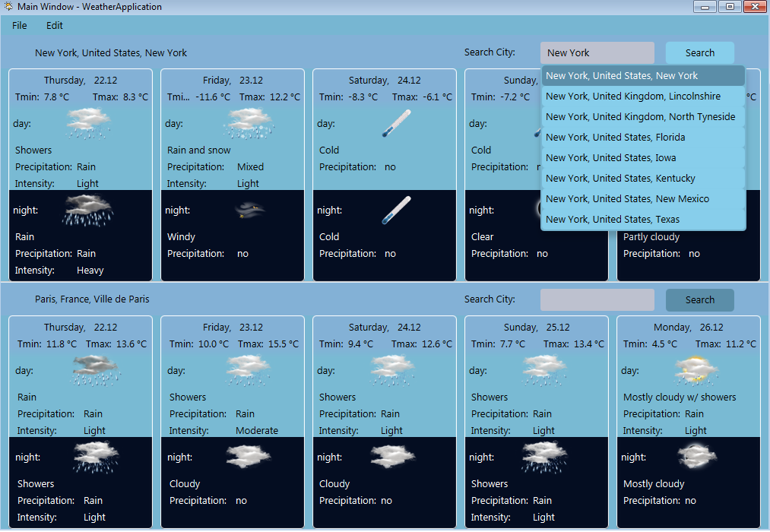The width and height of the screenshot is (770, 532).
Task: Click the Thursday daytime showers icon for New York
Action: [88, 123]
